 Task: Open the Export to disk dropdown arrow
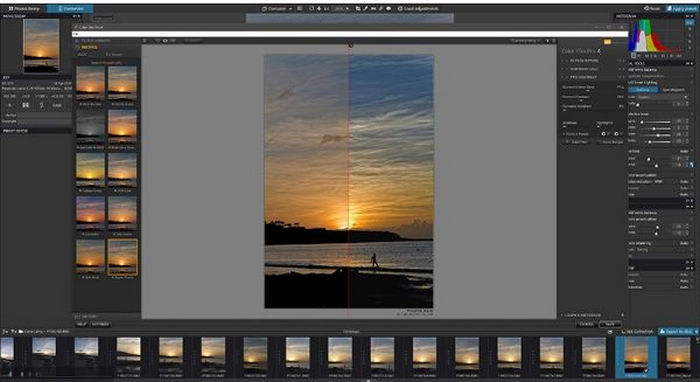(696, 332)
